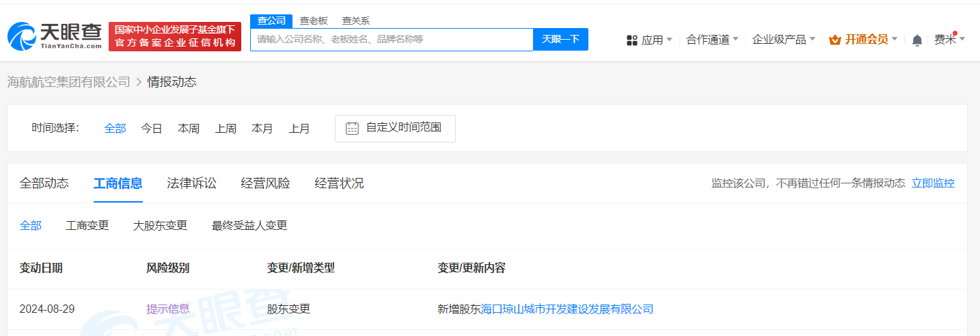
Task: Click the 立即监控 link
Action: coord(933,183)
